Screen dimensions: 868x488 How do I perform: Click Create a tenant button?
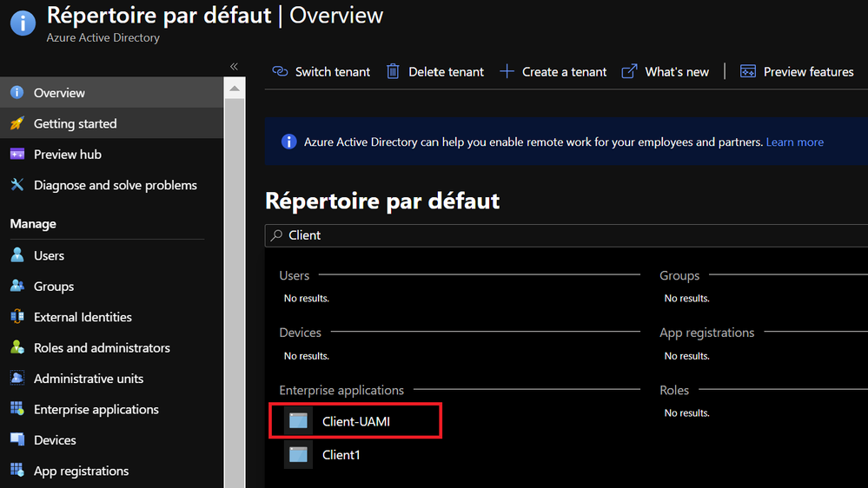pyautogui.click(x=553, y=71)
